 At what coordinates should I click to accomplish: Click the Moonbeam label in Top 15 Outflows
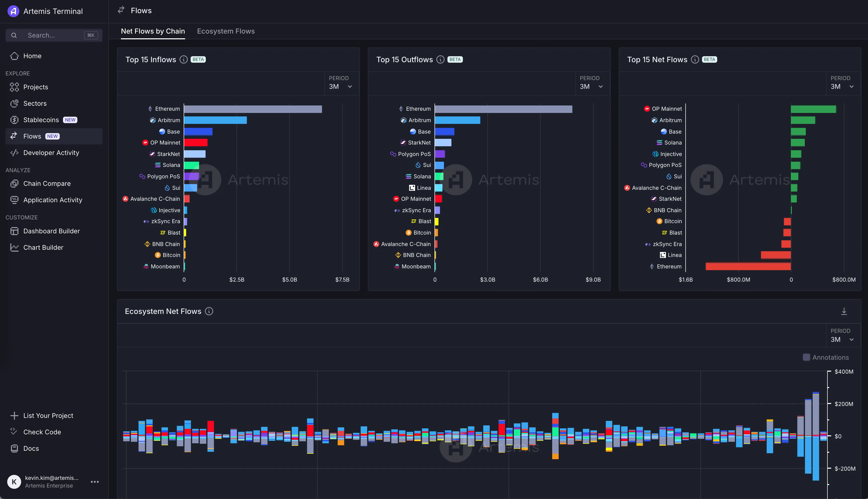[x=416, y=267]
